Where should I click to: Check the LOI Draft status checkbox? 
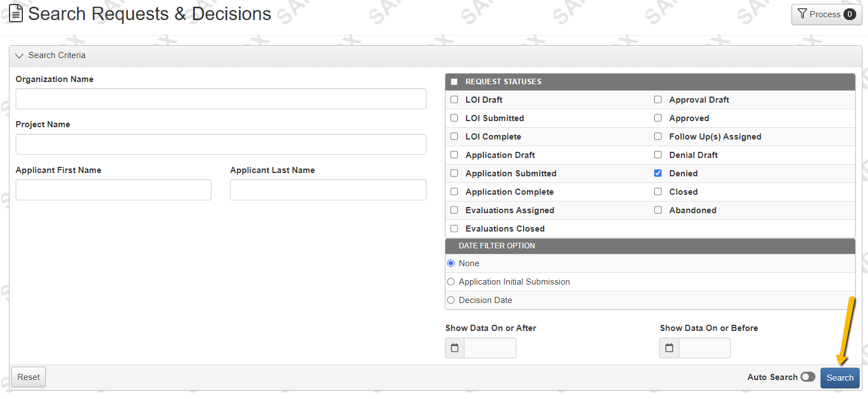454,99
